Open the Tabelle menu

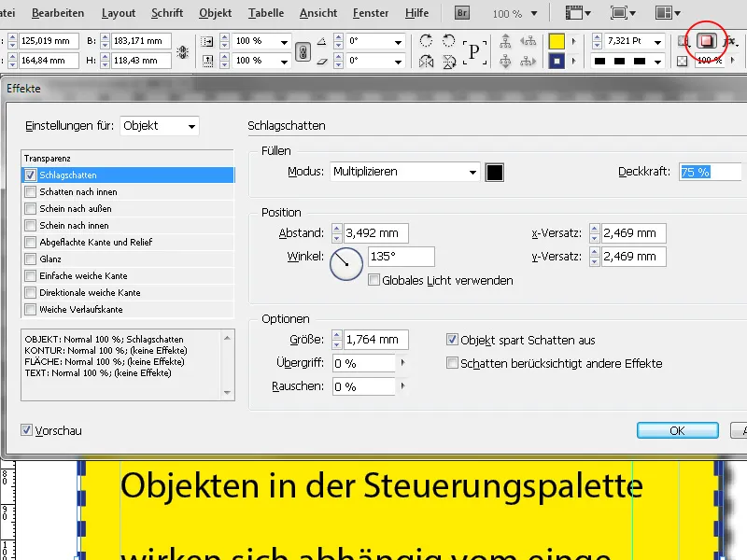pyautogui.click(x=266, y=13)
